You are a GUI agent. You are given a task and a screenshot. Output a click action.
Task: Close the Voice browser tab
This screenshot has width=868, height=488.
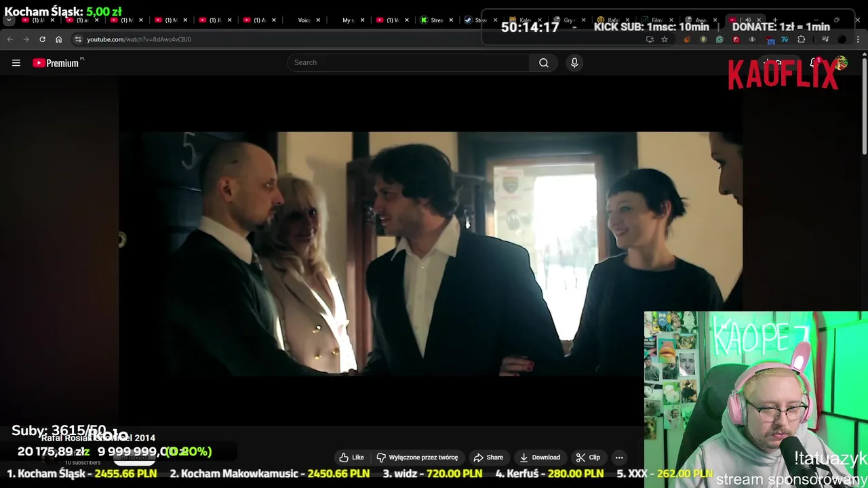click(318, 20)
